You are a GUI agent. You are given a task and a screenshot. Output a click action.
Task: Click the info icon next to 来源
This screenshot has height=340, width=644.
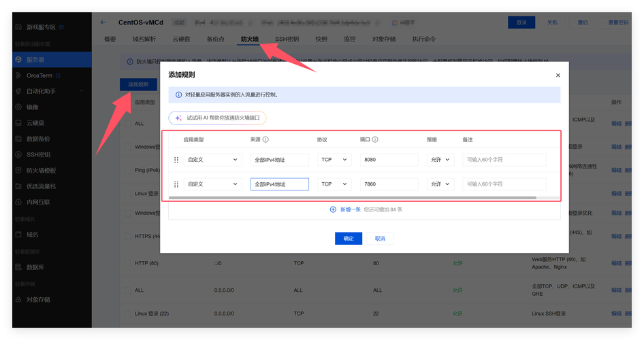pos(265,139)
